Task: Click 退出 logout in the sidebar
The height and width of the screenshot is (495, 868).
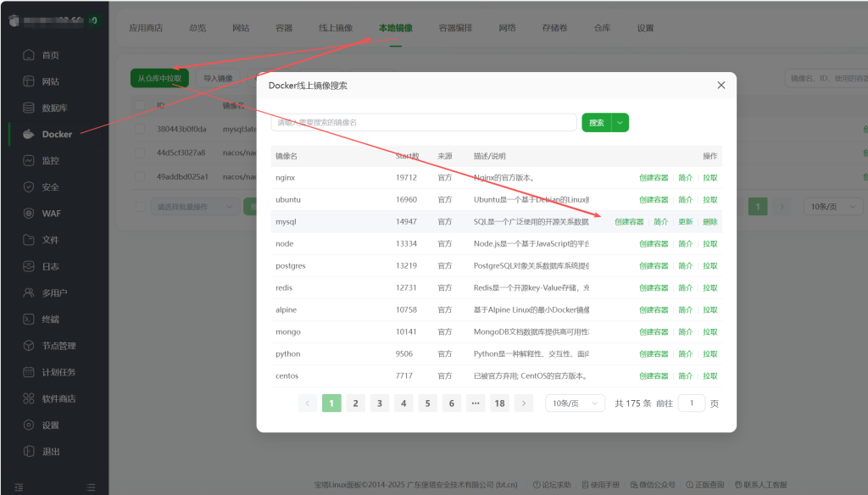Action: pyautogui.click(x=50, y=452)
